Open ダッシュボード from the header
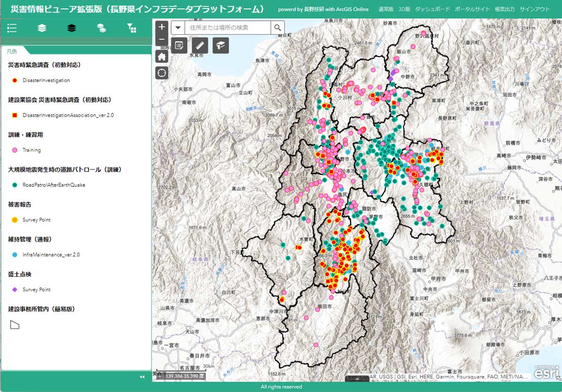 [432, 9]
